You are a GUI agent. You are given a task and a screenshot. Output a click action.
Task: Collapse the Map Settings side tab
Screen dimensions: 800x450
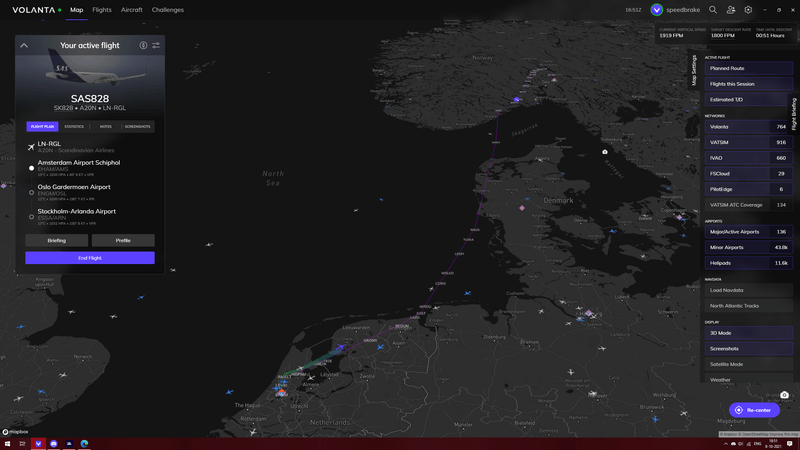(693, 70)
